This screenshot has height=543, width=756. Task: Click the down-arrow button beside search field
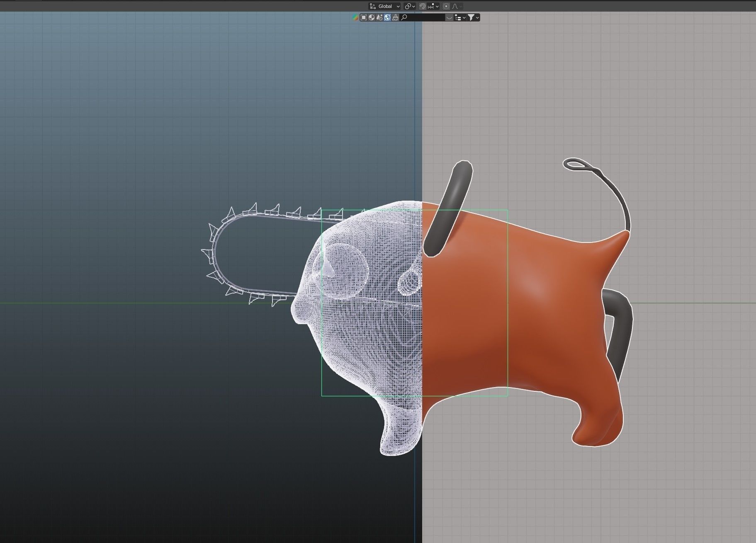point(449,17)
